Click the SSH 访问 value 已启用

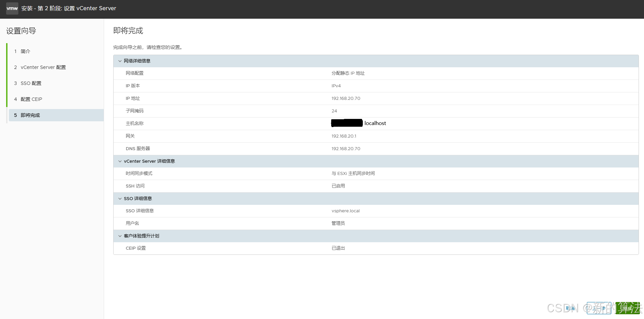338,186
